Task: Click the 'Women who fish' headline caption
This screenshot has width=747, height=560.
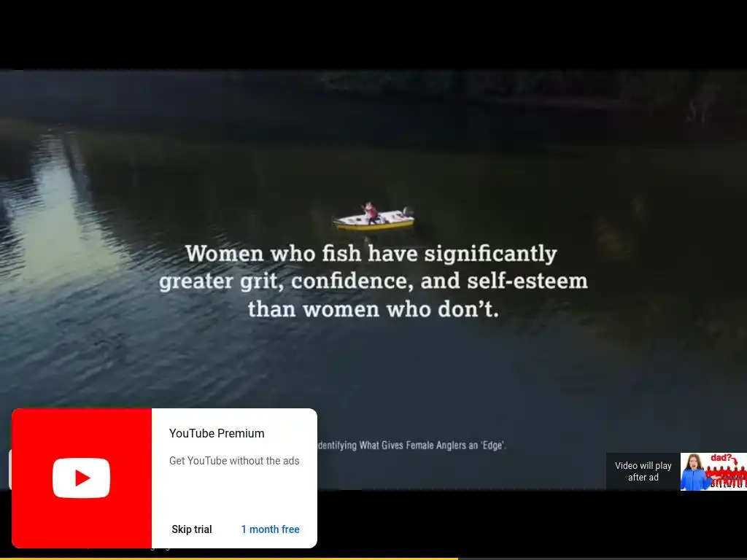Action: [x=373, y=281]
